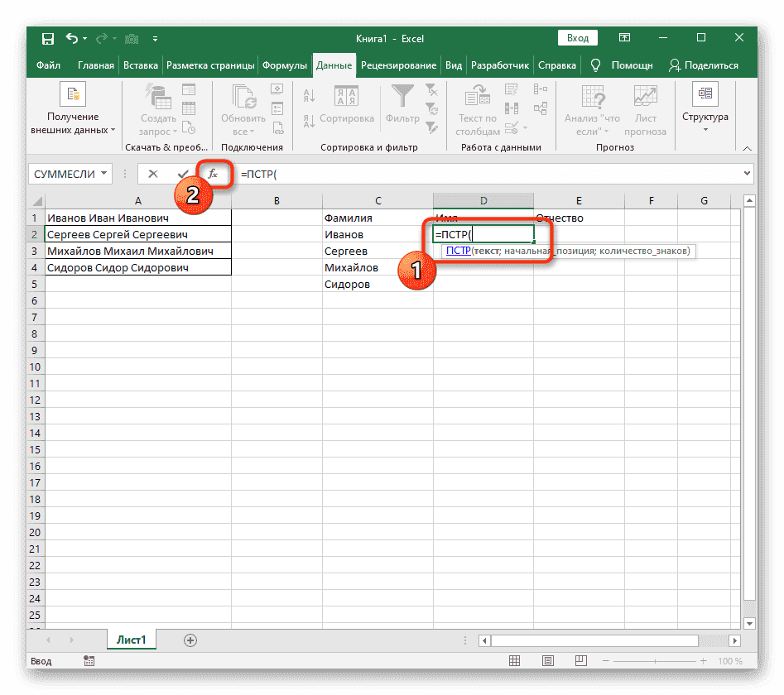784x695 pixels.
Task: Click the Сортировка icon
Action: point(347,98)
